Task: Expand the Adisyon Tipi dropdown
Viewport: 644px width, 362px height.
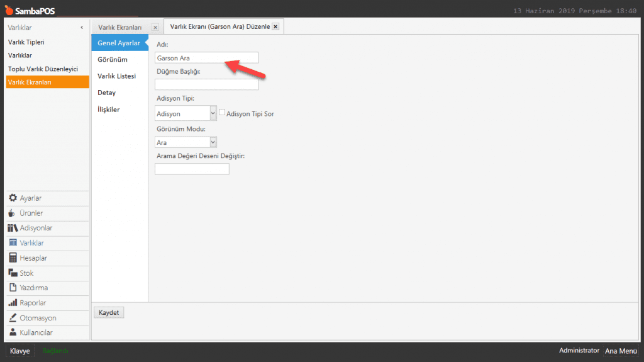Action: (x=213, y=113)
